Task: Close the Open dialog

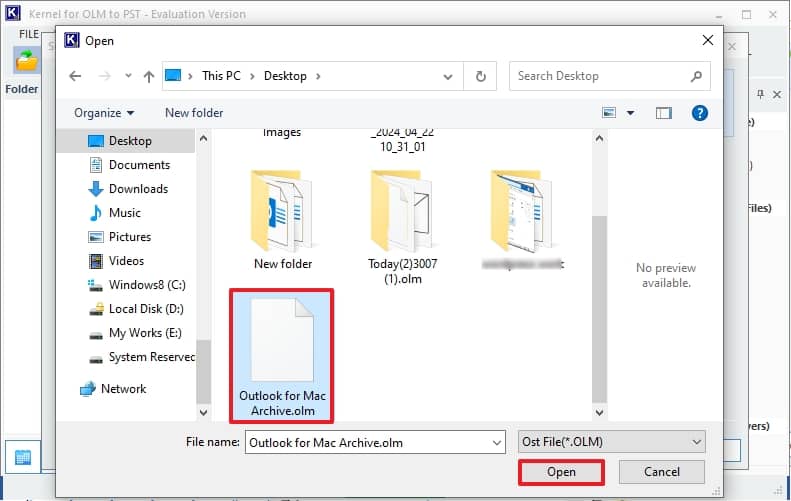Action: pos(708,40)
